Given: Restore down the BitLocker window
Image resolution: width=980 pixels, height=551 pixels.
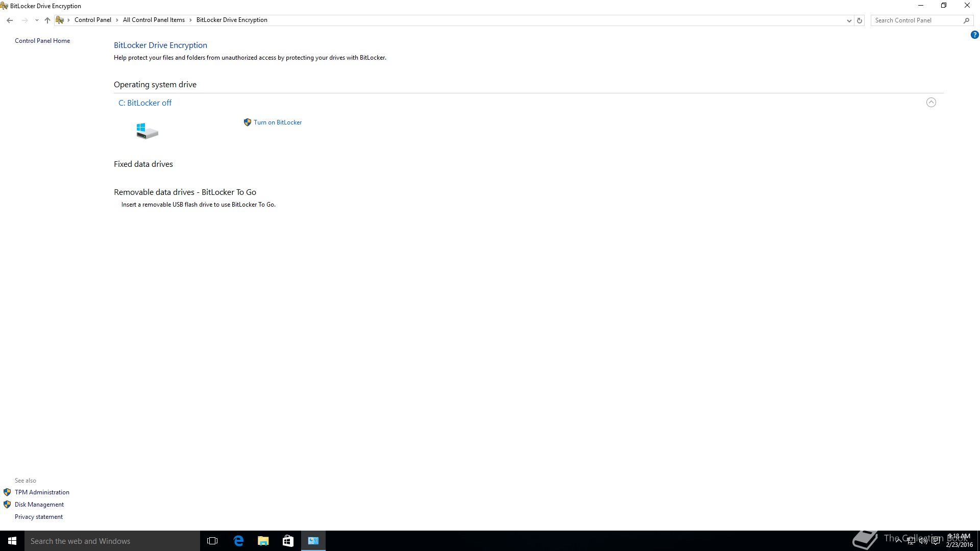Looking at the screenshot, I should click(x=944, y=6).
